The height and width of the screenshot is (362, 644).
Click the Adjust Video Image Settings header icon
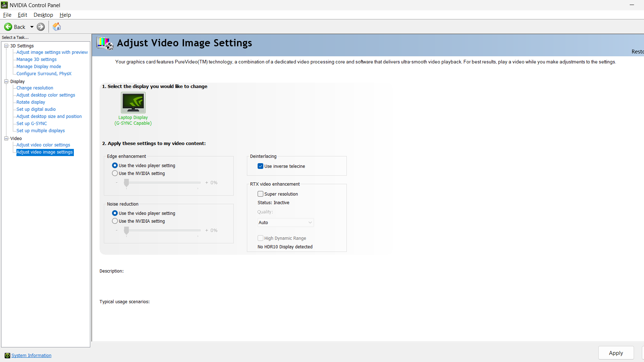click(105, 43)
